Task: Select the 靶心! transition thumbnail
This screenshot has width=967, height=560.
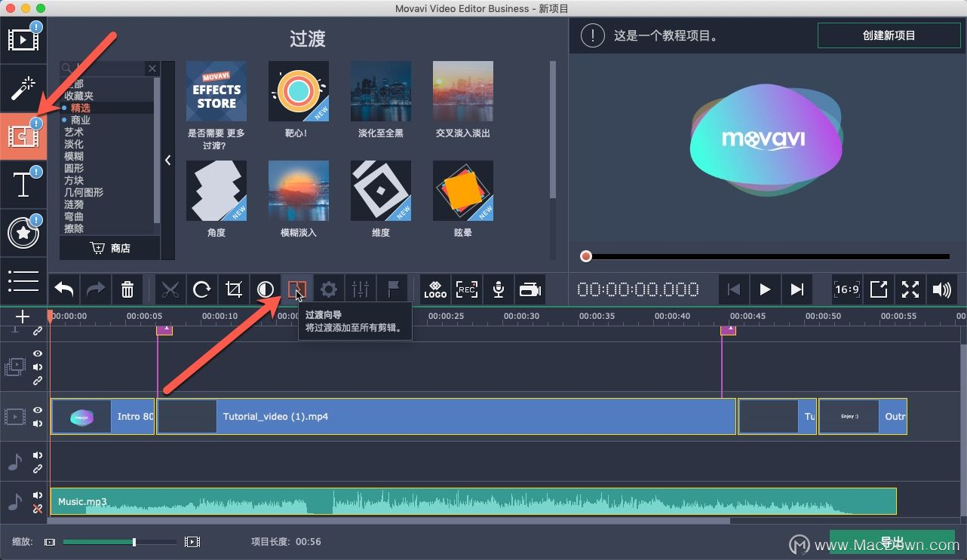Action: point(299,91)
